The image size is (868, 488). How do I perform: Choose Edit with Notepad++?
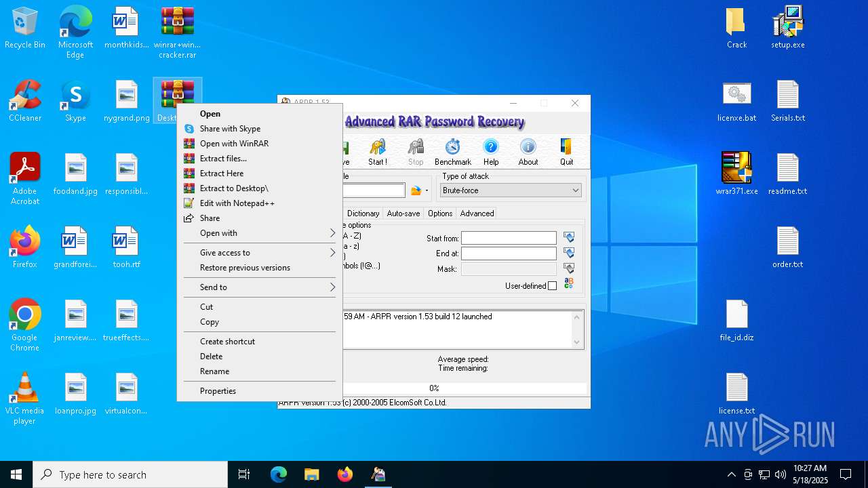260,203
